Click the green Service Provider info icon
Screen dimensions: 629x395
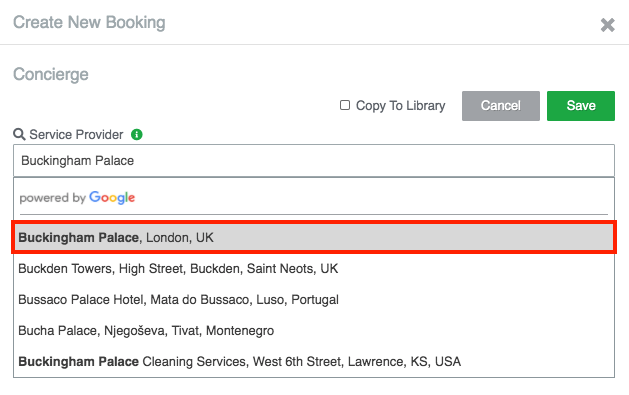click(x=137, y=134)
